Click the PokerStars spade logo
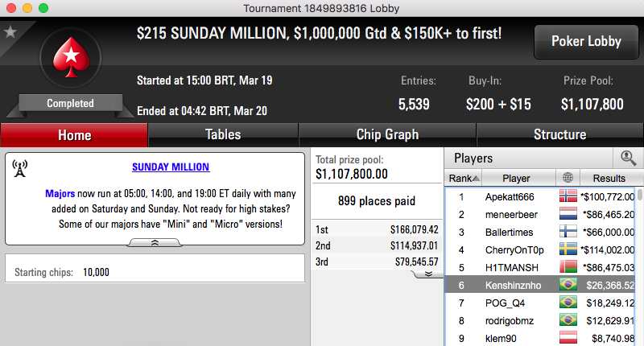644x346 pixels. point(71,57)
